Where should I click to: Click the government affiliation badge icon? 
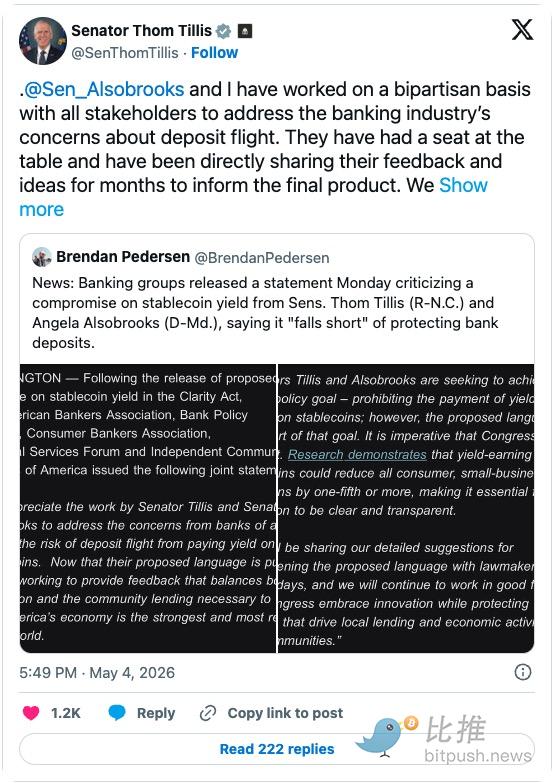point(245,31)
